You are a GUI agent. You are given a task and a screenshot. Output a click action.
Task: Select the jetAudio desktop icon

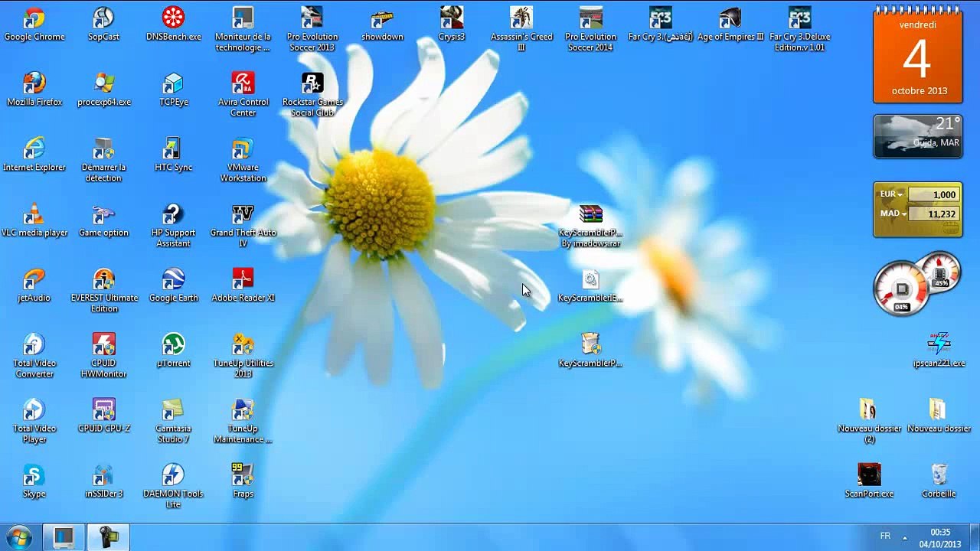[x=34, y=285]
